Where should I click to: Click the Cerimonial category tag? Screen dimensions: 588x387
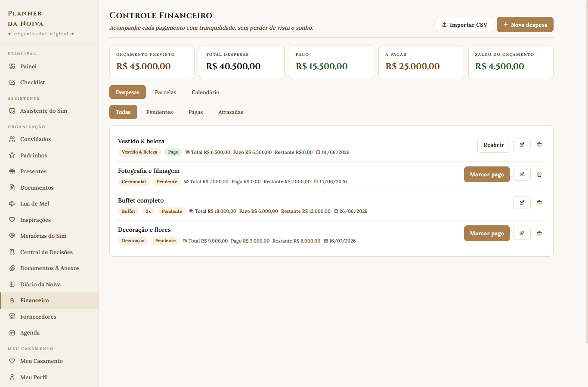pos(134,182)
